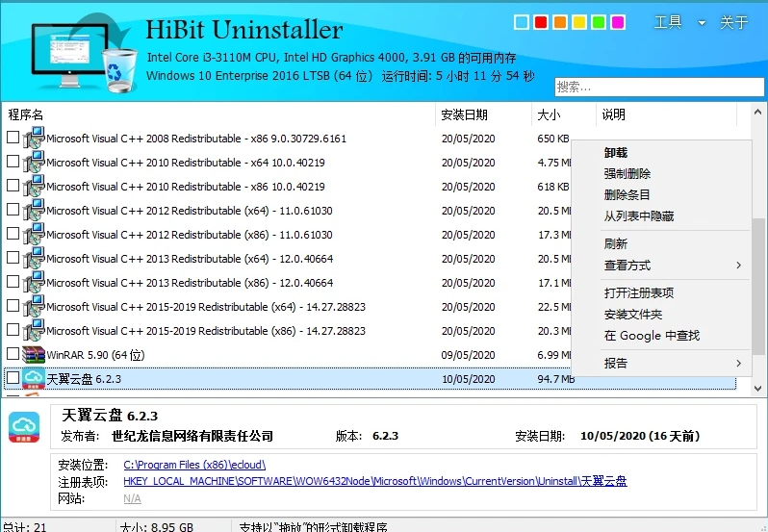Click the WinRAR books icon in list
The width and height of the screenshot is (768, 532).
pos(34,354)
